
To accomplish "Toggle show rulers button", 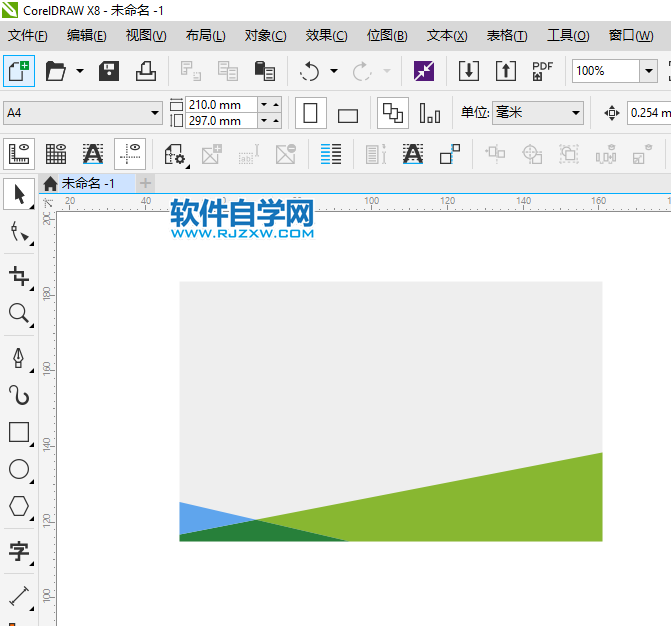I will point(20,154).
